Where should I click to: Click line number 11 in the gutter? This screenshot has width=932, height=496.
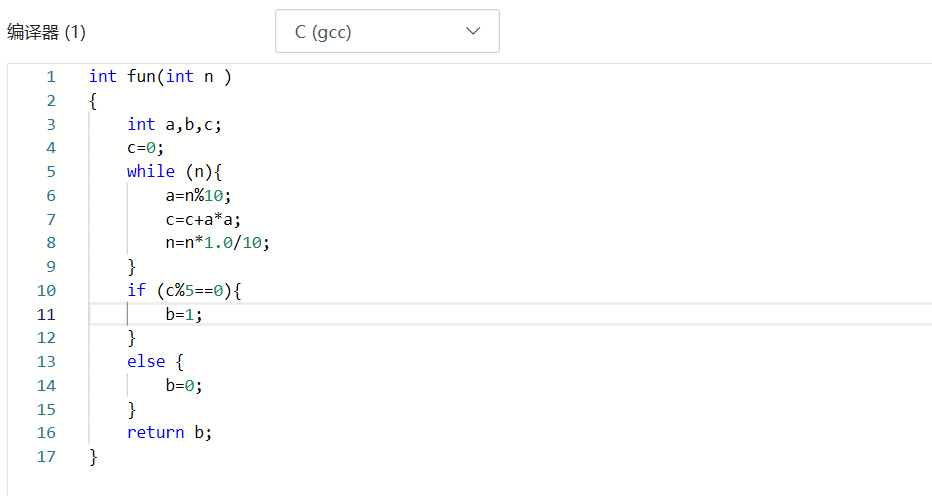pos(46,315)
